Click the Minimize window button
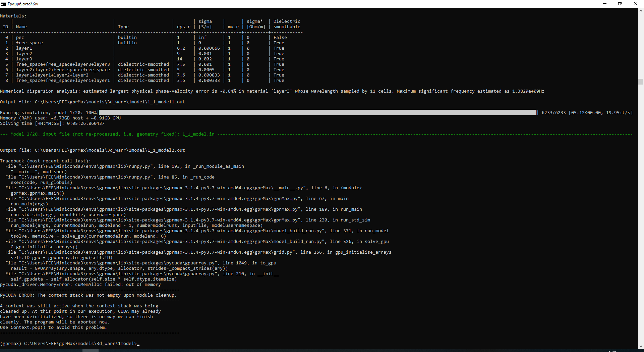The image size is (644, 352). (x=605, y=3)
